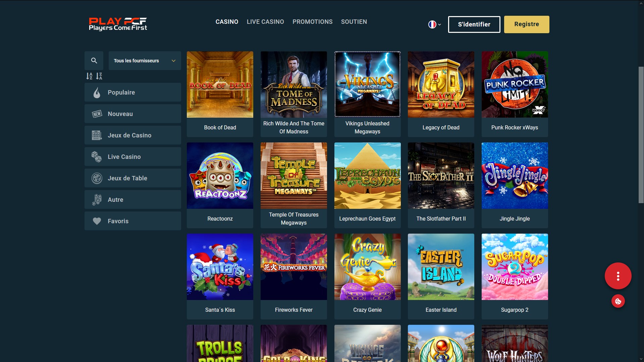Open the LIVE CASINO navigation tab
The width and height of the screenshot is (644, 362).
[265, 22]
